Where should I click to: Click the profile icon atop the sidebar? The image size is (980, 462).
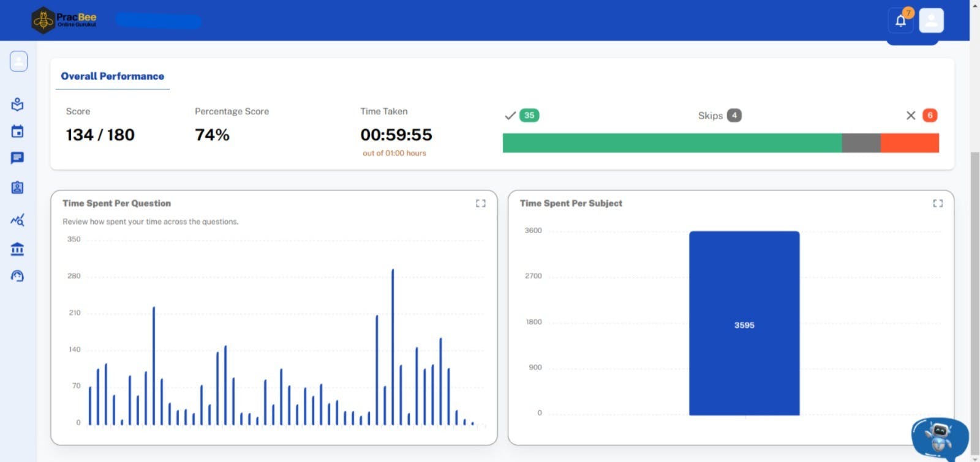click(x=18, y=61)
